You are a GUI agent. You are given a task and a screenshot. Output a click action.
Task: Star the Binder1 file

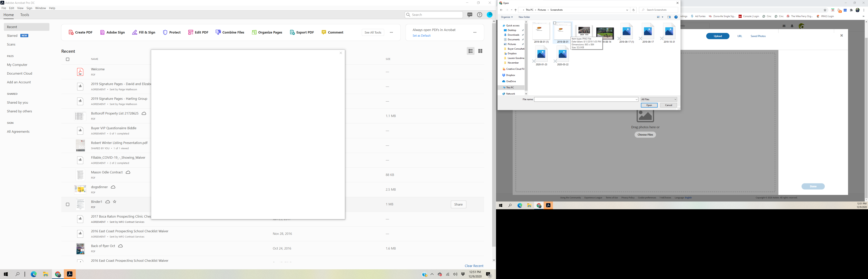tap(115, 201)
